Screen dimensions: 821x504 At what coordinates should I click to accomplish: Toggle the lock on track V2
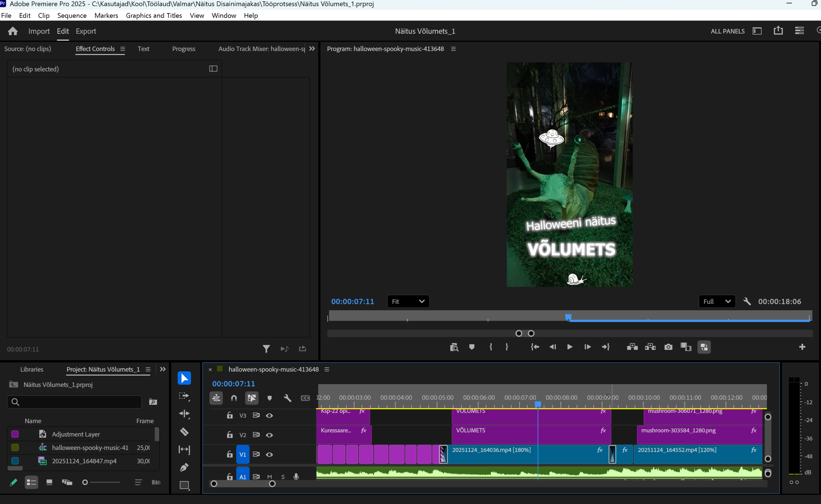tap(230, 435)
